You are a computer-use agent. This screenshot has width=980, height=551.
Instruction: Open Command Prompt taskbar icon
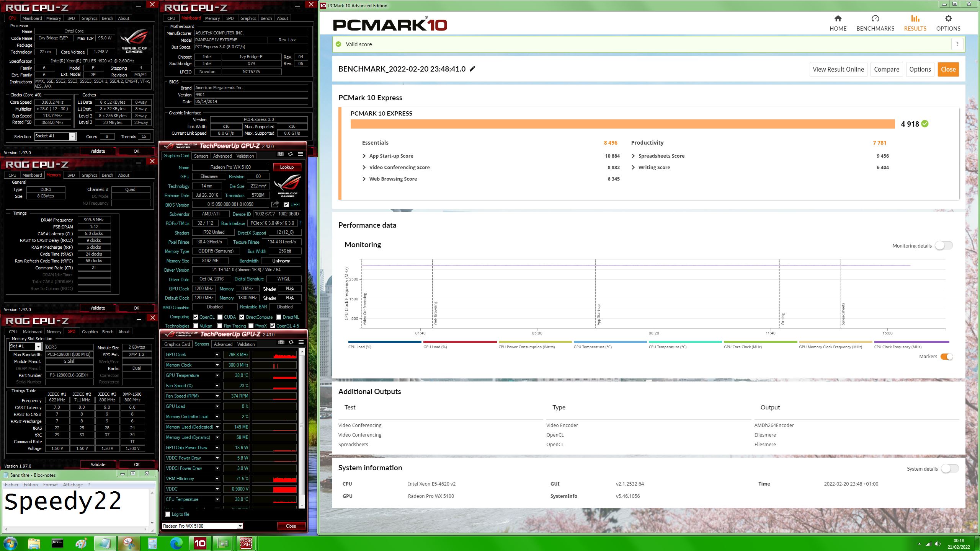tap(57, 543)
